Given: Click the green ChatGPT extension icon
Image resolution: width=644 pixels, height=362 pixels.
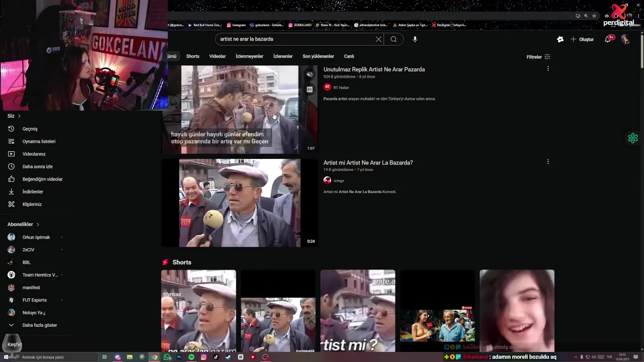Looking at the screenshot, I should click(633, 138).
